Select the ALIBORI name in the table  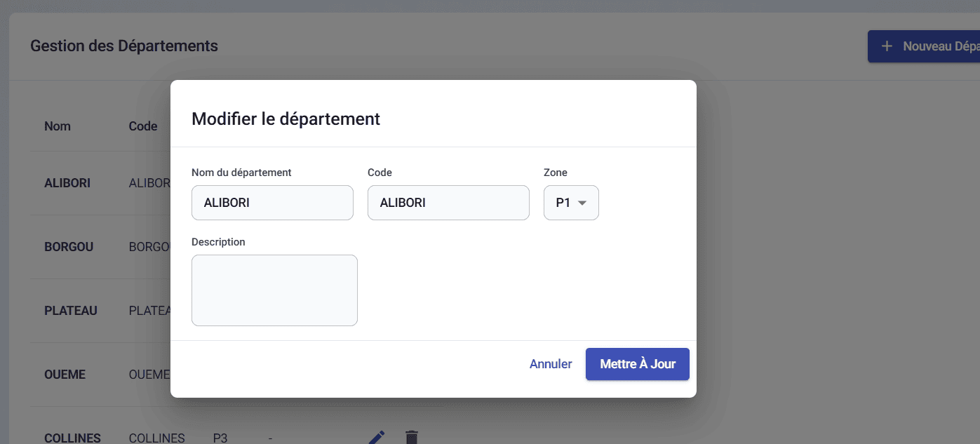point(67,183)
